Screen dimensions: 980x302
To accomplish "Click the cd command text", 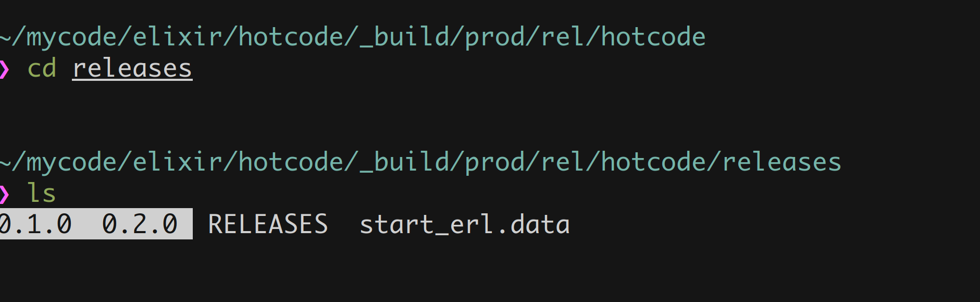I will pyautogui.click(x=42, y=69).
